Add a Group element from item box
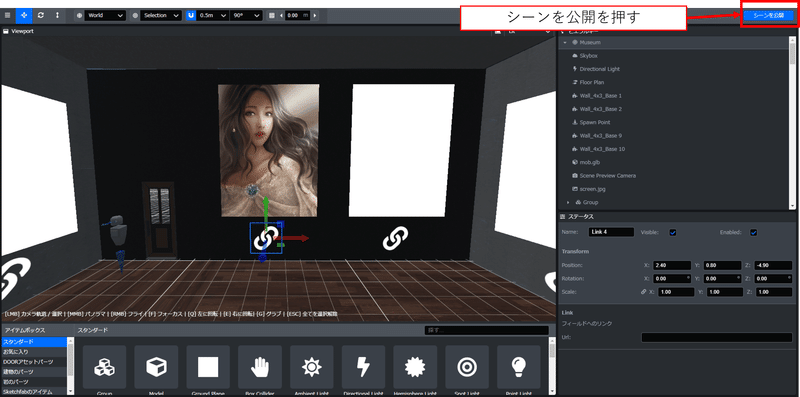The image size is (800, 397). click(104, 370)
